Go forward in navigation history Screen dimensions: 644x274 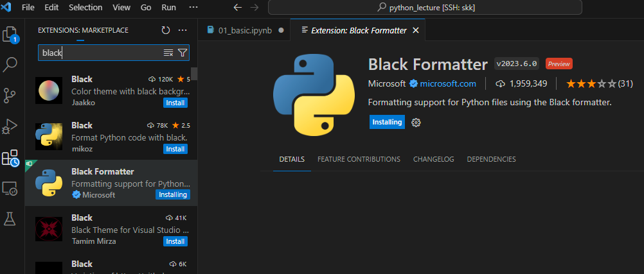tap(255, 8)
